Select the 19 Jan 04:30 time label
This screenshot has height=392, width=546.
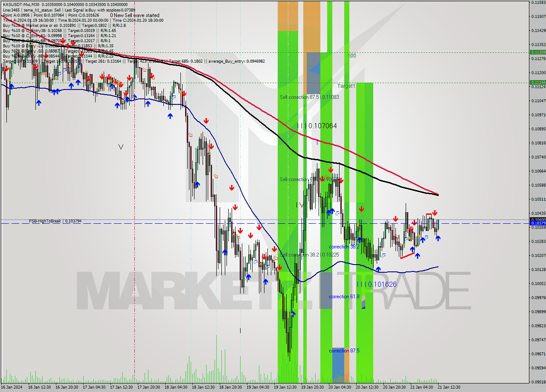point(258,387)
